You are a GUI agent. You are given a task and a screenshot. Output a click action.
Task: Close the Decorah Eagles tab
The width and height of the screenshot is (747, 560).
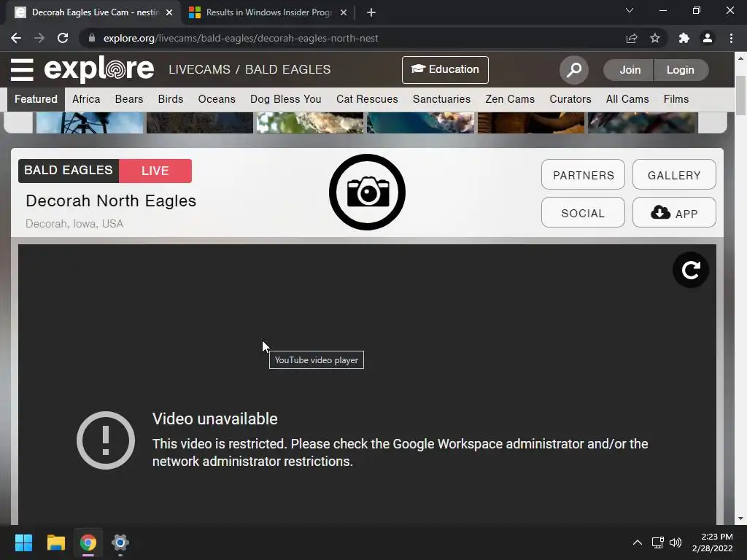(169, 12)
